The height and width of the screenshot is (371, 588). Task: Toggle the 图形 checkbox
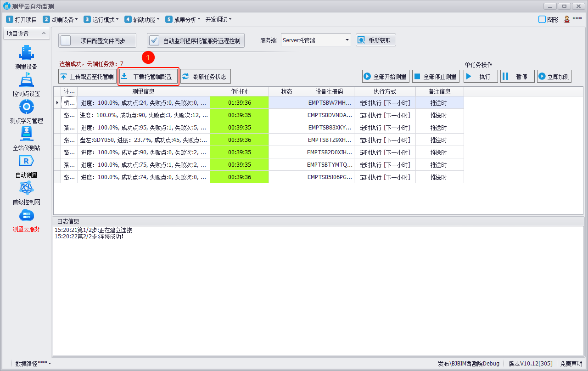point(542,19)
